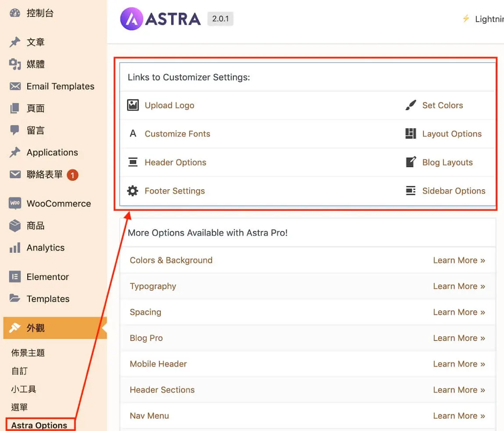Image resolution: width=504 pixels, height=431 pixels.
Task: Click Learn More for Typography
Action: (x=459, y=286)
